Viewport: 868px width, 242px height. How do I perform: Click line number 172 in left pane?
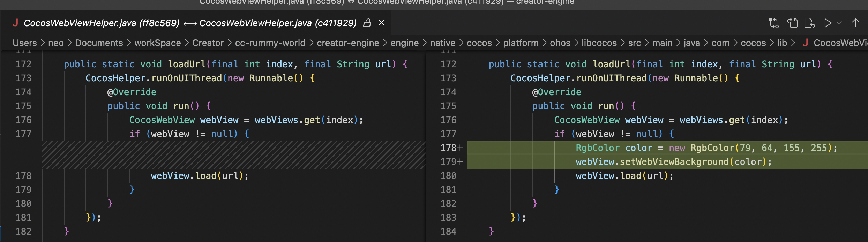point(23,64)
